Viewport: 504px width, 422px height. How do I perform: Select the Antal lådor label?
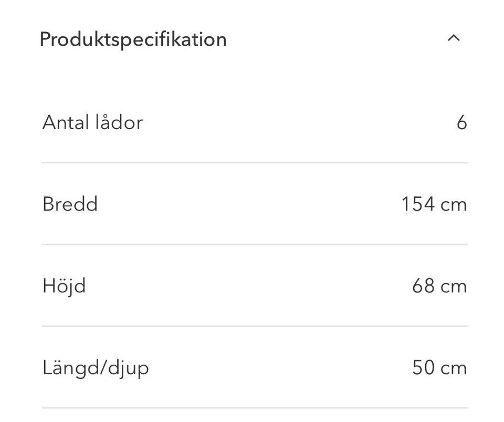tap(92, 122)
